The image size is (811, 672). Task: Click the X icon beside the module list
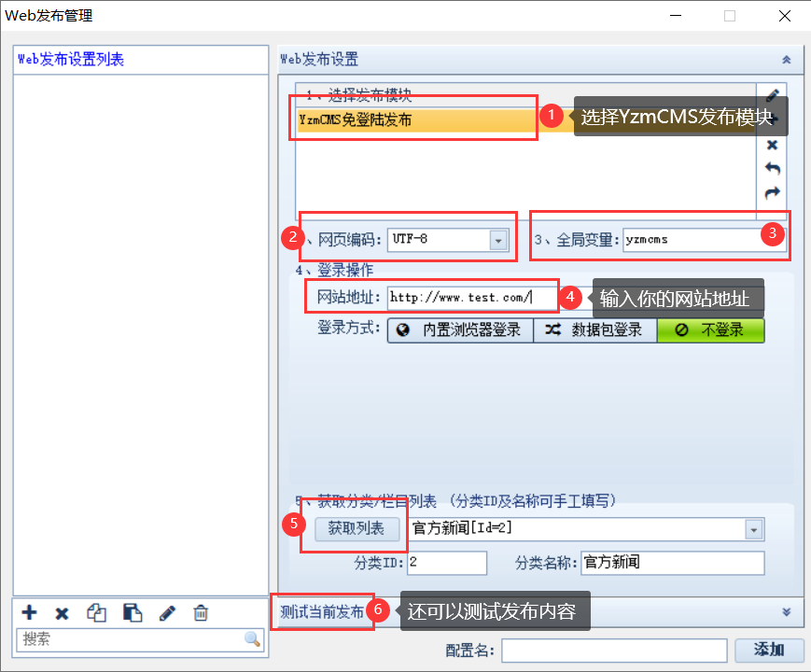773,145
